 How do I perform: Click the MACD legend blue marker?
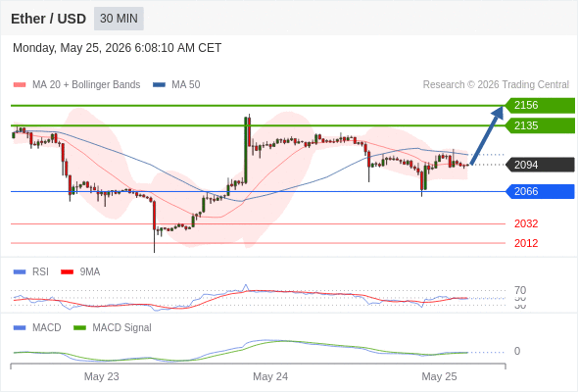coord(20,327)
